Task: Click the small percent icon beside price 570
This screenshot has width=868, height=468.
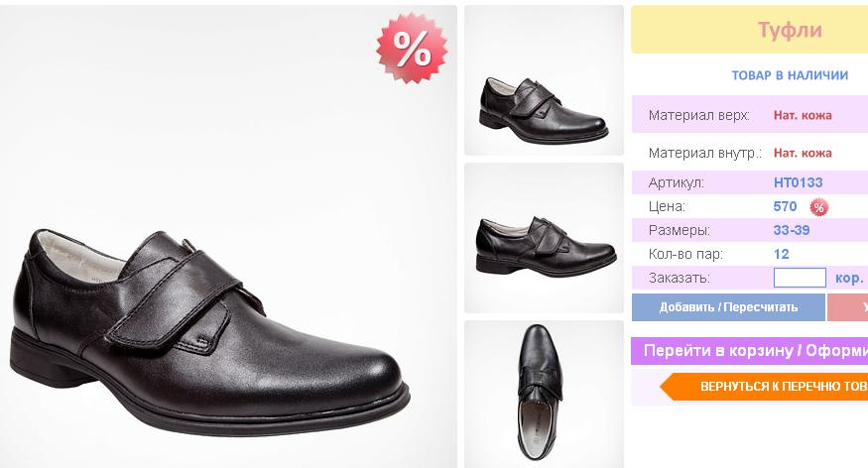Action: coord(818,207)
